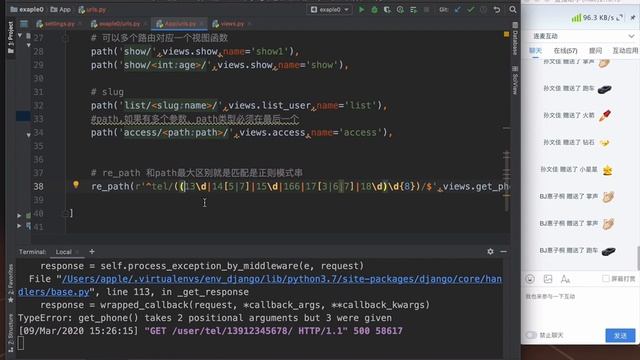Add a new terminal session with plus
Viewport: 640px width, 360px height.
click(92, 251)
